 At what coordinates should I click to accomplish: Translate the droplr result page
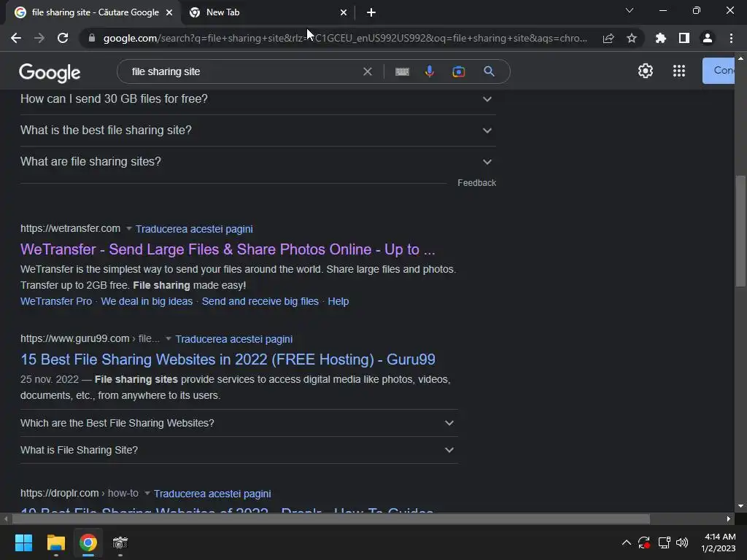(212, 494)
